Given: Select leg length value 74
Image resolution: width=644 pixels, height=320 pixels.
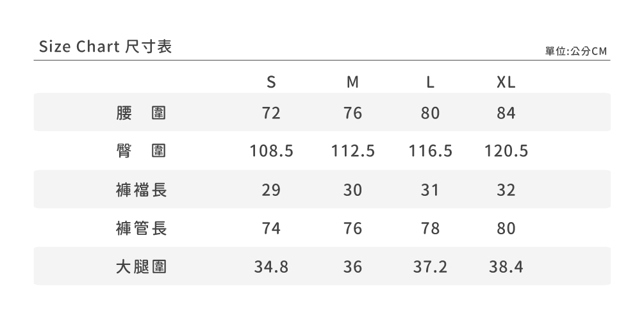Looking at the screenshot, I should [272, 228].
